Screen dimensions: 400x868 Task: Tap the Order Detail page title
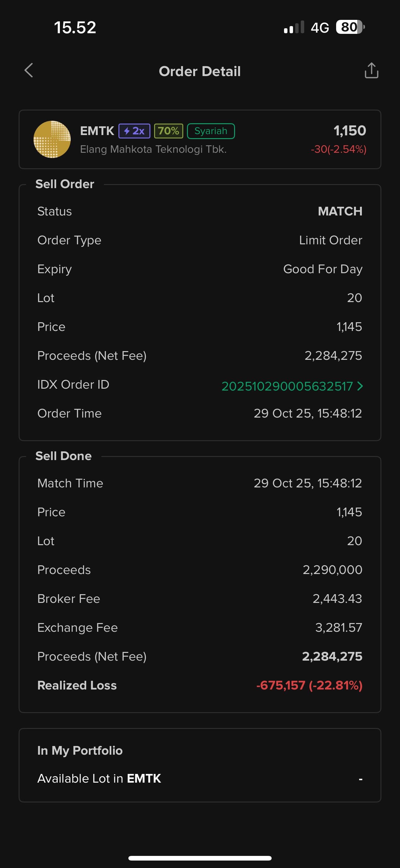pyautogui.click(x=200, y=71)
